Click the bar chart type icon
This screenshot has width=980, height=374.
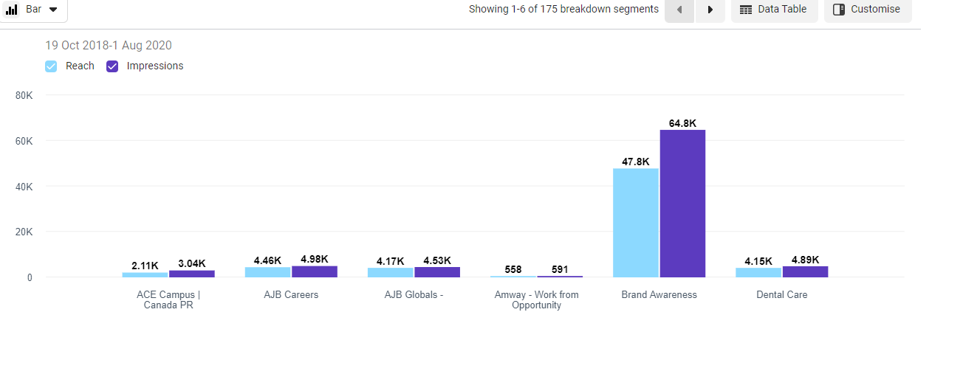12,10
